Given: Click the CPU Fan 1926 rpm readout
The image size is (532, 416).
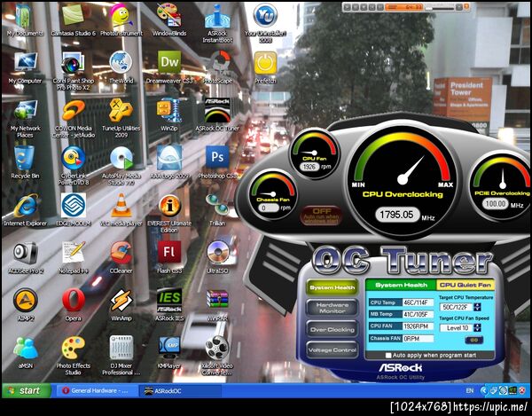Looking at the screenshot, I should (309, 167).
